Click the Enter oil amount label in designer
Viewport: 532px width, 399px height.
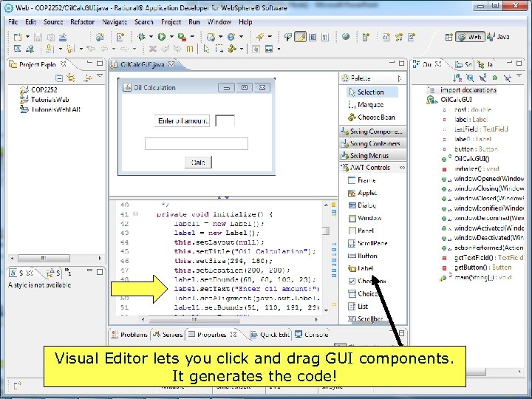[x=183, y=120]
